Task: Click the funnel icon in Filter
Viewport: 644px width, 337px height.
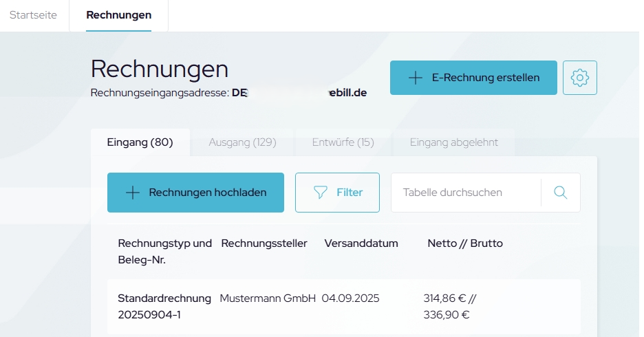Action: tap(321, 193)
